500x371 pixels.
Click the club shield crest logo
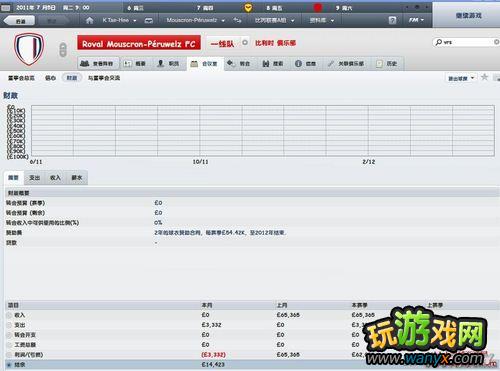pos(29,49)
